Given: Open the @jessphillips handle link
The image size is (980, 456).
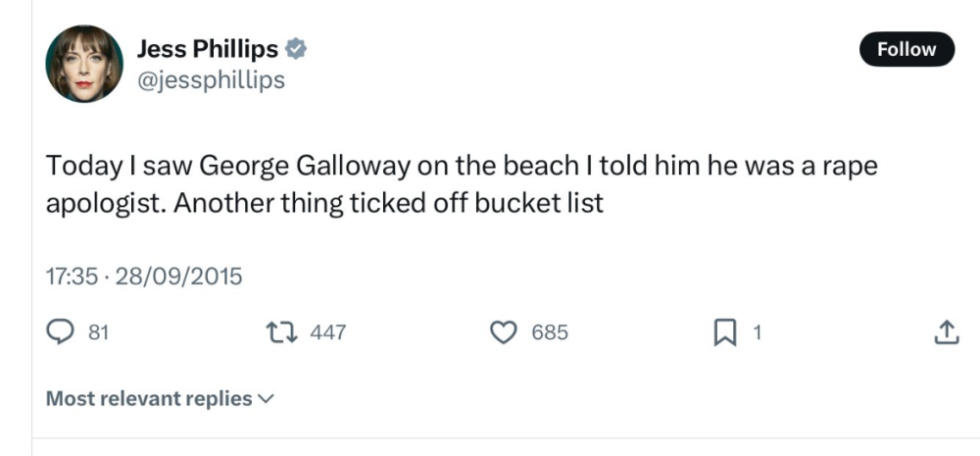Looking at the screenshot, I should tap(211, 80).
